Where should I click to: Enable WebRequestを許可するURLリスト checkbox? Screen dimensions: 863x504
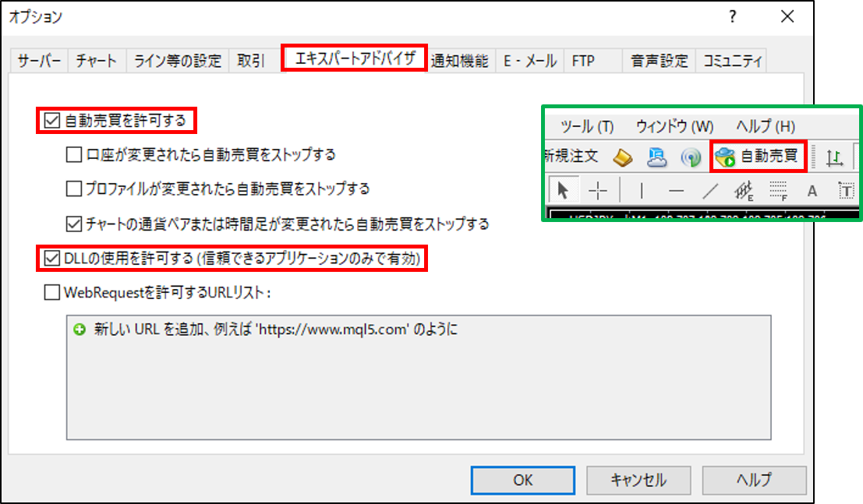pos(51,292)
